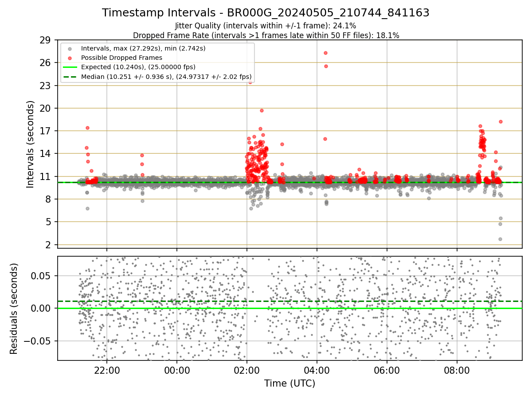Click the 02:00 x-axis tick label
This screenshot has height=399, width=532.
click(x=246, y=370)
